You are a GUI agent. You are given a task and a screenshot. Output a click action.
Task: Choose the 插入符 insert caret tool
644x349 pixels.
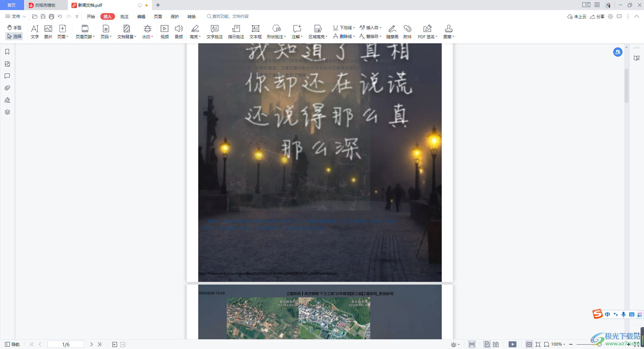(370, 28)
